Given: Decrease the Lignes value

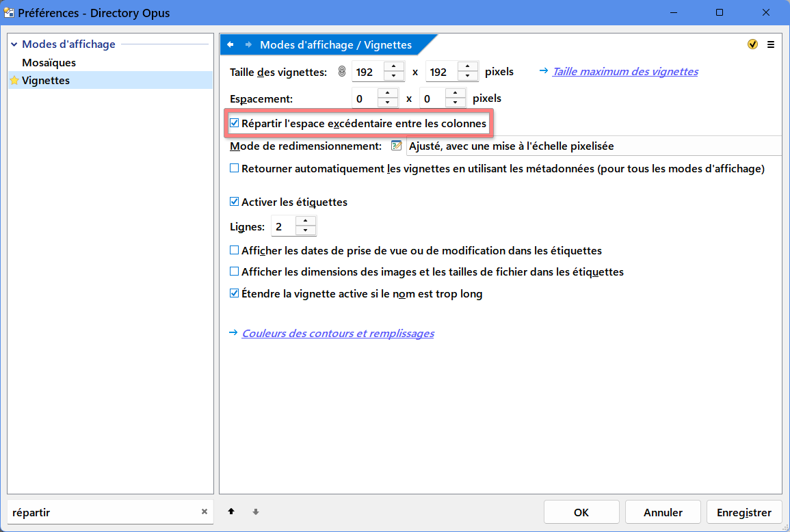Looking at the screenshot, I should click(x=306, y=230).
